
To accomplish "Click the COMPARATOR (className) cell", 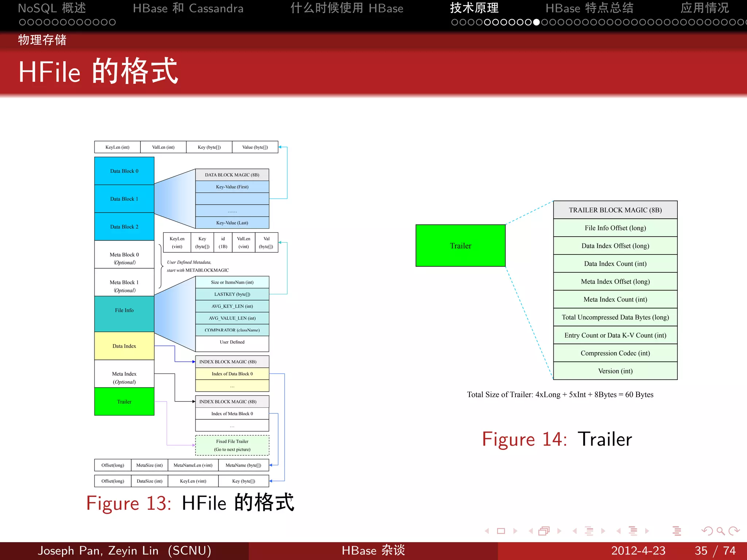I will pyautogui.click(x=232, y=330).
